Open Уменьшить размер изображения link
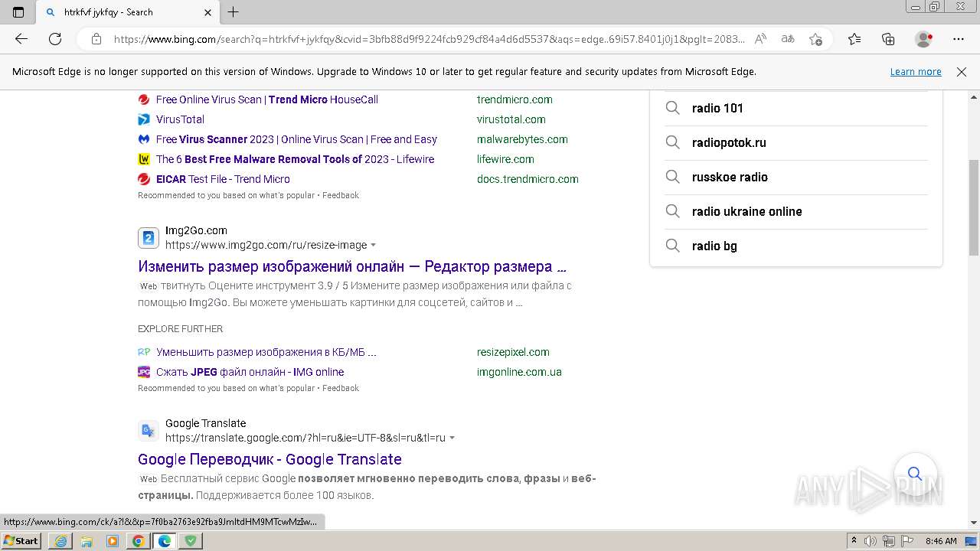 point(266,352)
